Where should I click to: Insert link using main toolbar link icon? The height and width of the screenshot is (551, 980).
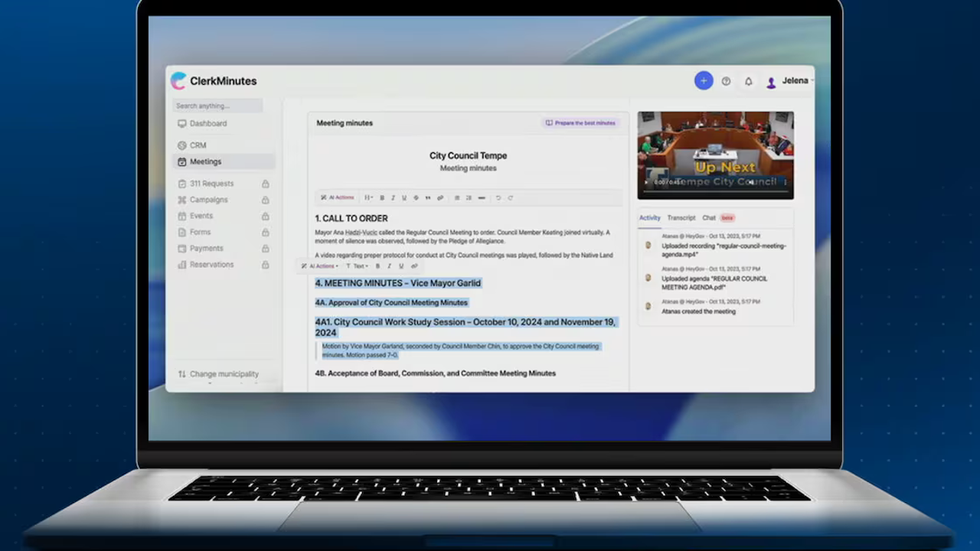point(440,198)
